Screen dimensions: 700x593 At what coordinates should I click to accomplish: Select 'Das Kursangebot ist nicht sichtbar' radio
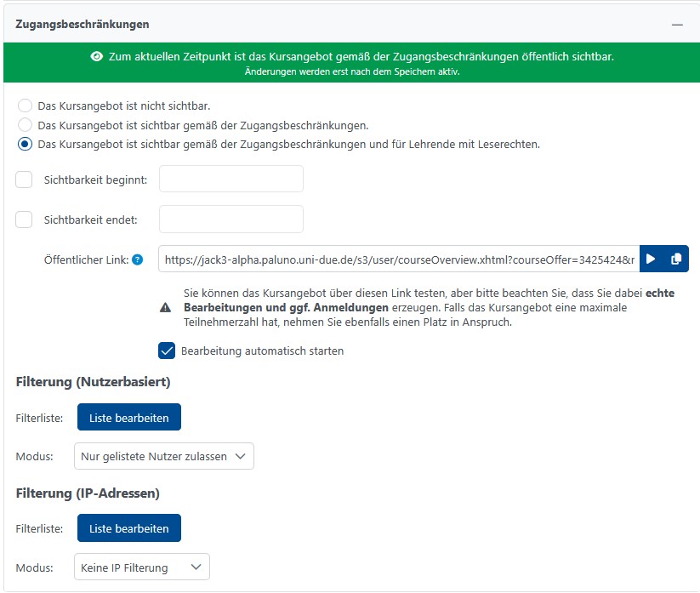[x=26, y=106]
